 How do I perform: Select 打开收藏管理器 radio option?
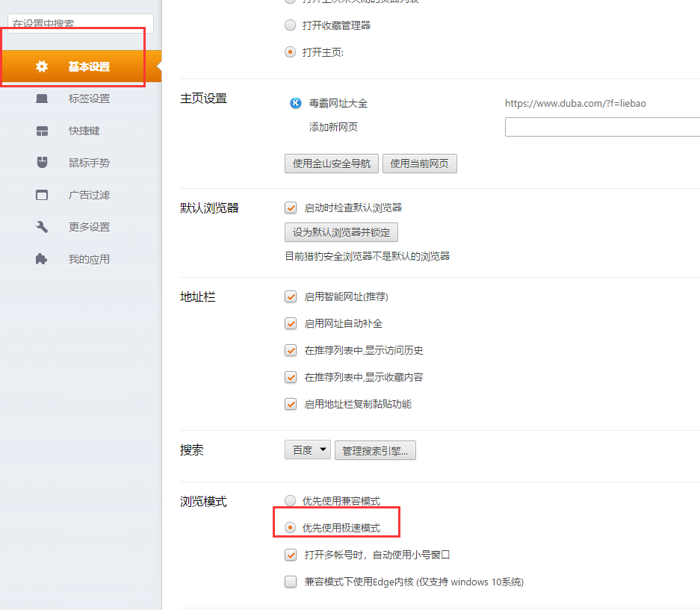coord(291,25)
